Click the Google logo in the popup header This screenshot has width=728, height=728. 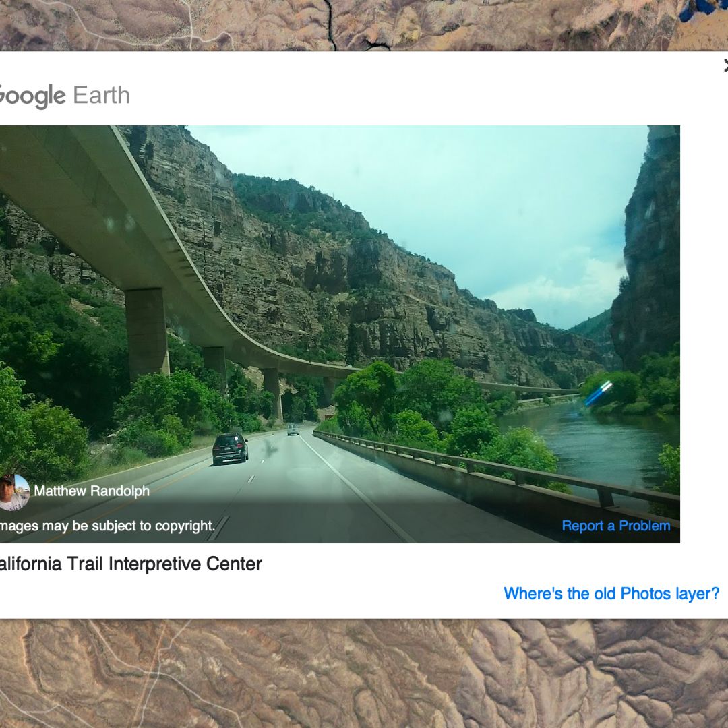pos(32,96)
